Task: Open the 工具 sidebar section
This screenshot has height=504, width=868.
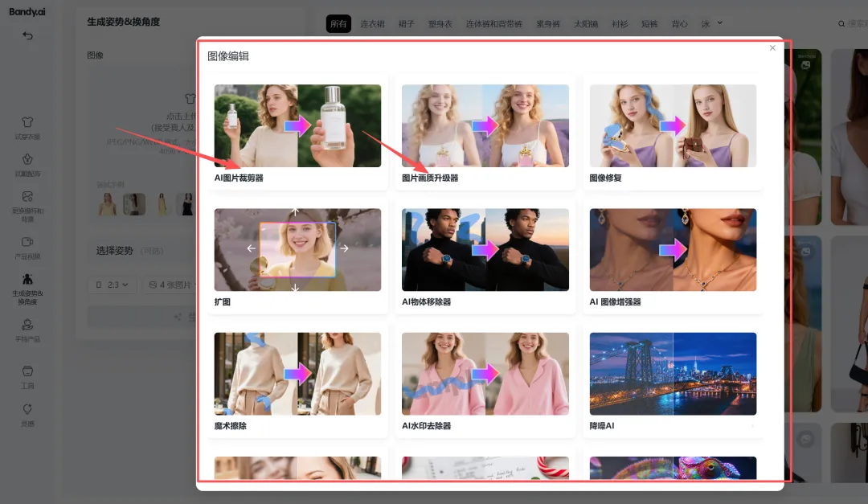Action: click(x=27, y=377)
